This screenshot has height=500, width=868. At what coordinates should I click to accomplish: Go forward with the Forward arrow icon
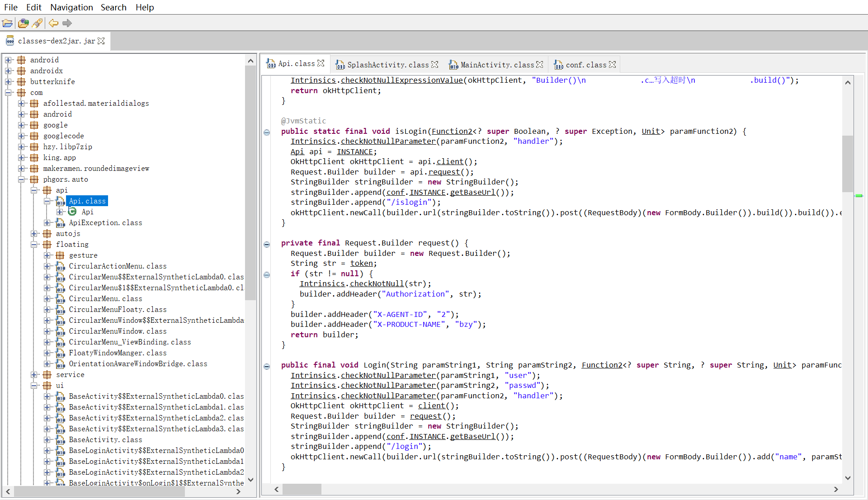click(x=67, y=23)
